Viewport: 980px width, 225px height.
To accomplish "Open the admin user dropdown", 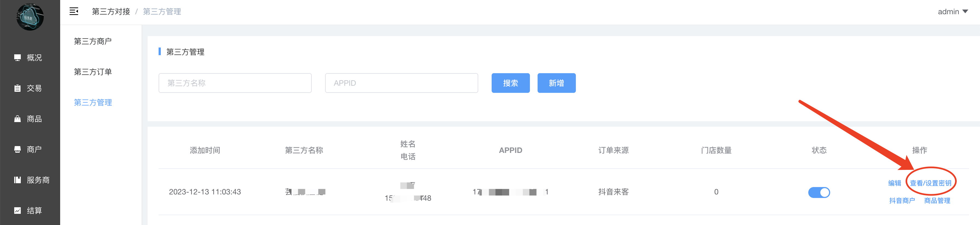I will click(x=952, y=12).
